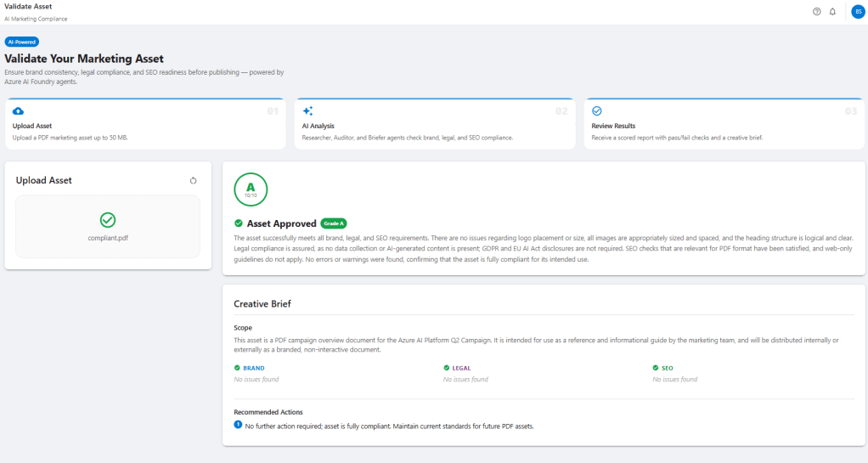Click the Review Results checkmark icon
Screen dimensions: 868x463
coord(596,111)
